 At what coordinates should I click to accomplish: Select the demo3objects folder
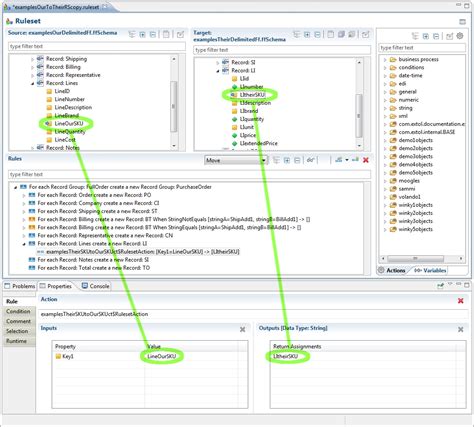click(x=416, y=157)
